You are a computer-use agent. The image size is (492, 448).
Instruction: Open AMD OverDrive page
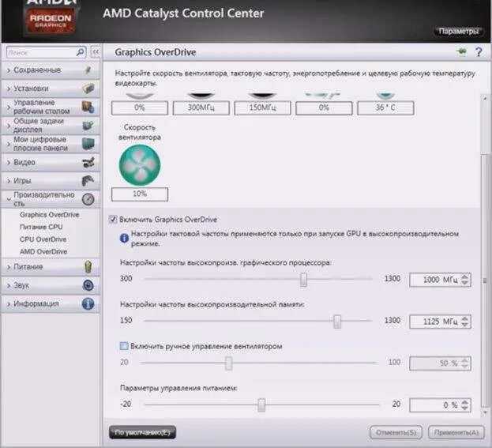(x=43, y=252)
